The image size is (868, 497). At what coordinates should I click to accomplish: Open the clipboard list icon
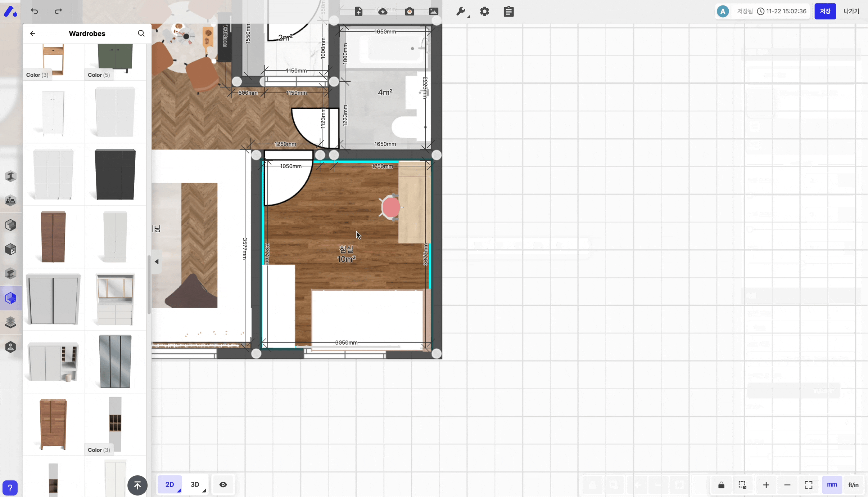[x=508, y=12]
